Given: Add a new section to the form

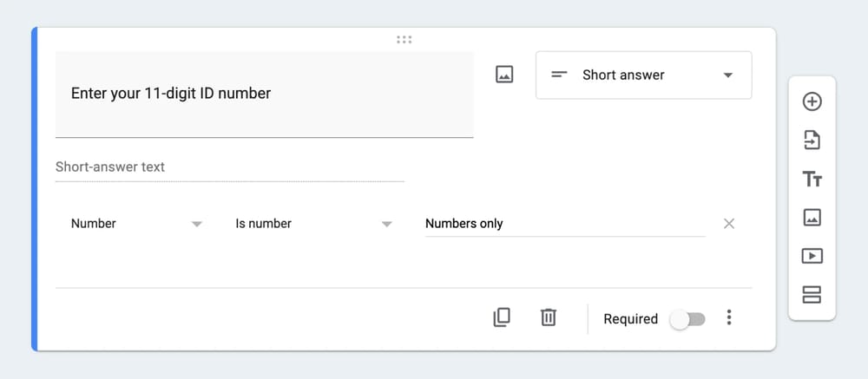Looking at the screenshot, I should (x=812, y=295).
